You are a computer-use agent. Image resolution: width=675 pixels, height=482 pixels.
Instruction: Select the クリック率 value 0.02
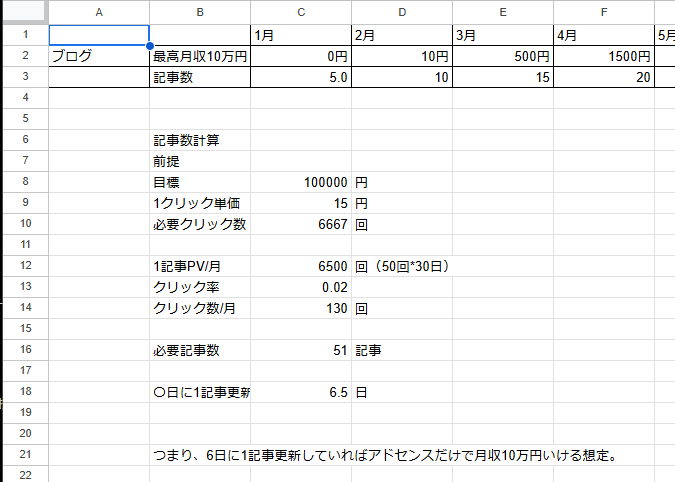pyautogui.click(x=300, y=287)
